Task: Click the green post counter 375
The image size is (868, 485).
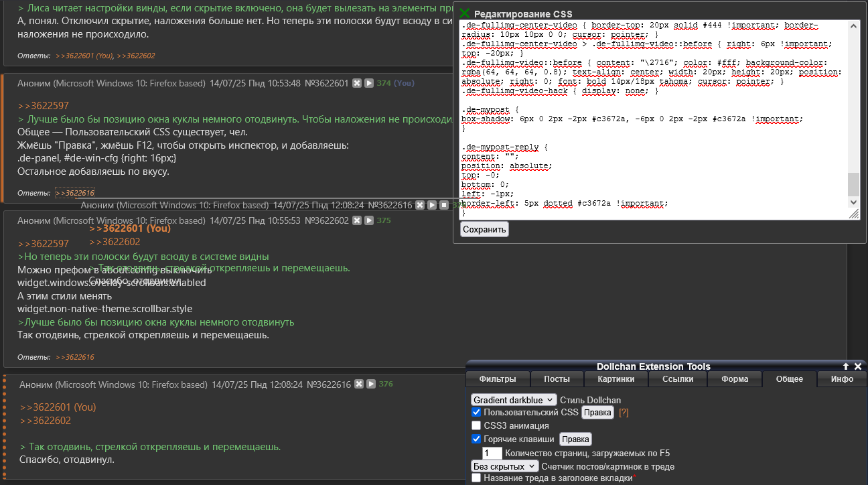Action: point(384,220)
